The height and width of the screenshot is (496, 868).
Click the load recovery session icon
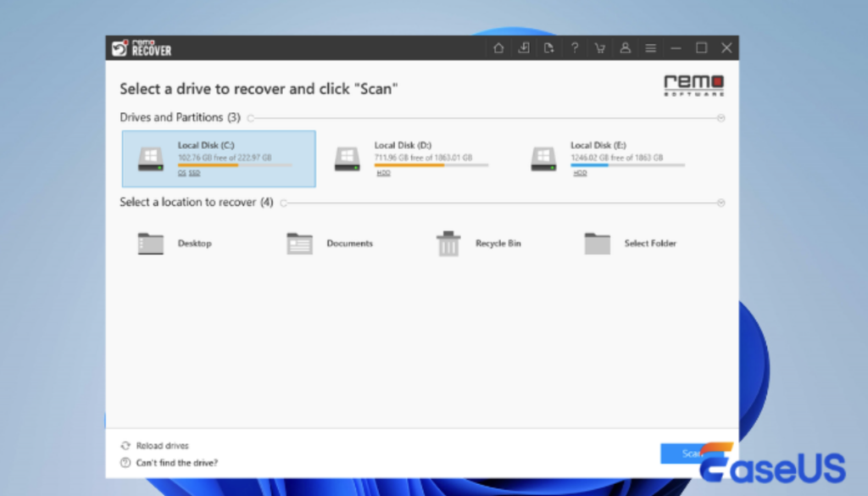(524, 48)
